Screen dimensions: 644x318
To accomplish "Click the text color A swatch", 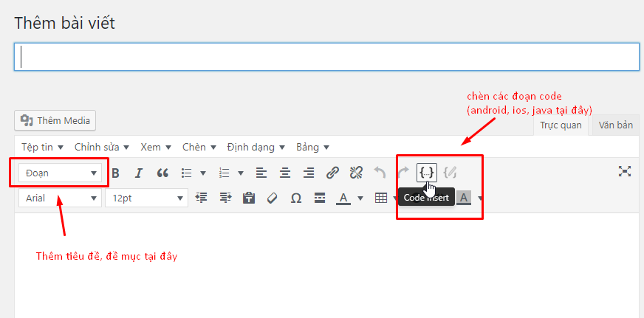I will coord(343,198).
